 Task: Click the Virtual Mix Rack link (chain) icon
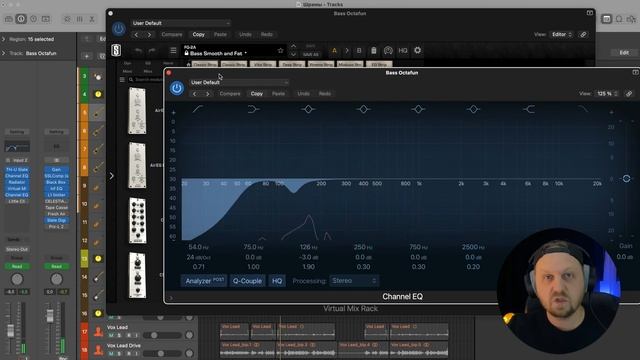pos(584,34)
